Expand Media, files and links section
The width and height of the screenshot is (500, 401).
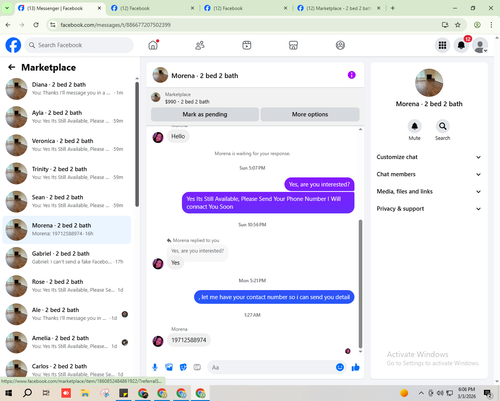tap(429, 191)
